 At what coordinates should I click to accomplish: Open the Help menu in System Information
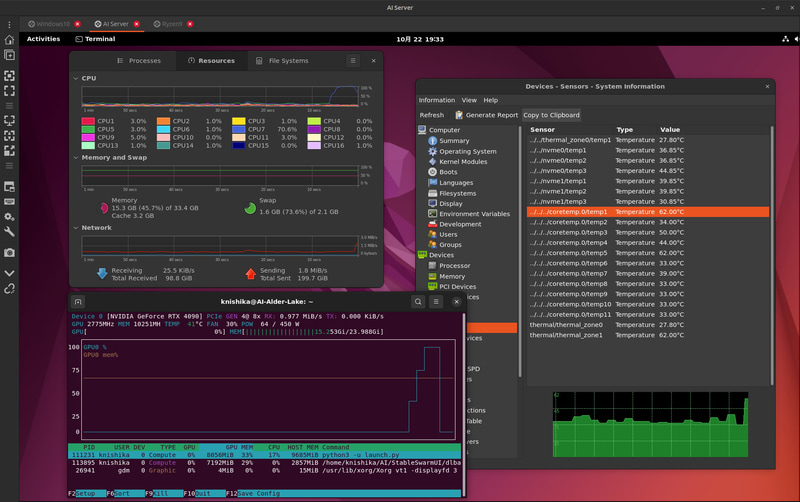tap(490, 101)
